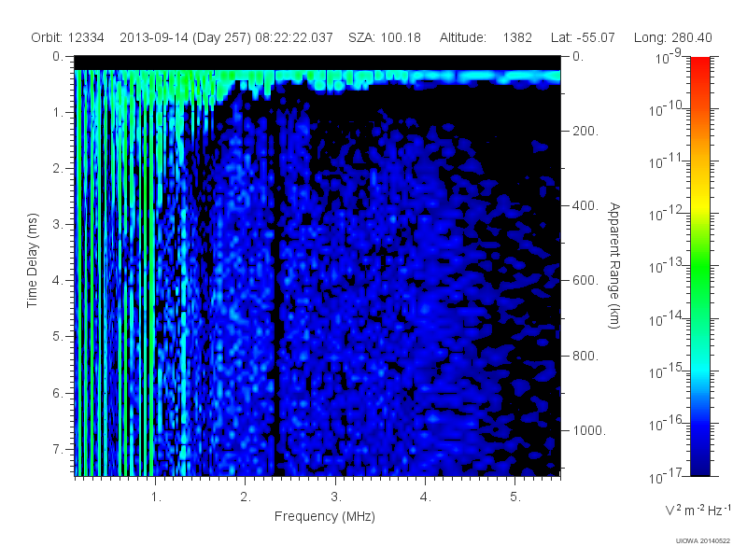Select the date '2013-09-14 (Day 257)' text
Image resolution: width=747 pixels, height=560 pixels.
185,37
